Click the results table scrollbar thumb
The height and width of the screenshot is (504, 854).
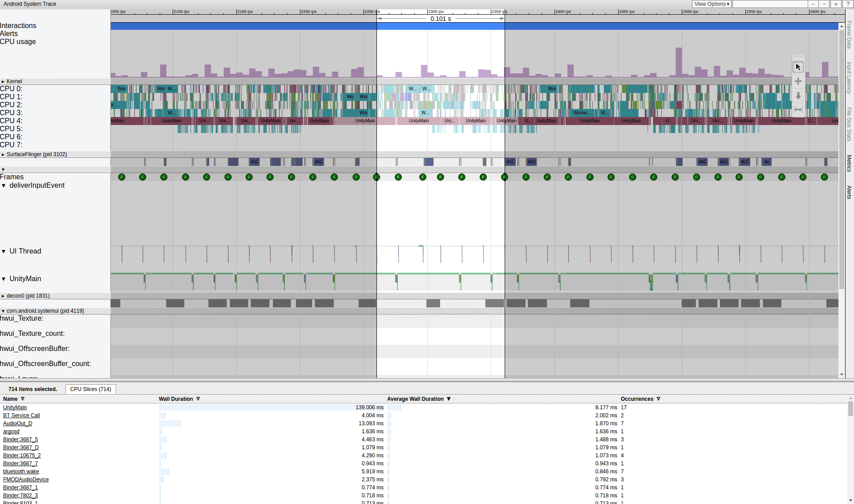coord(850,408)
